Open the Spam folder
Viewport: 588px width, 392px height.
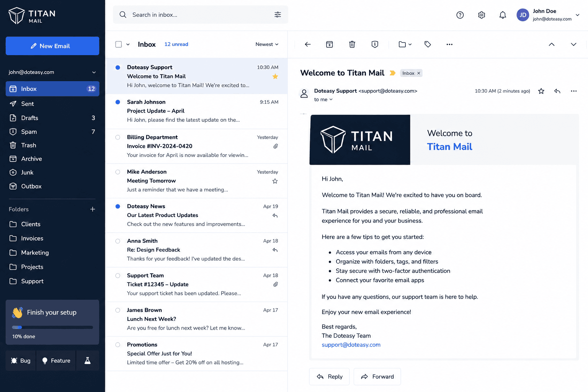[x=52, y=132]
